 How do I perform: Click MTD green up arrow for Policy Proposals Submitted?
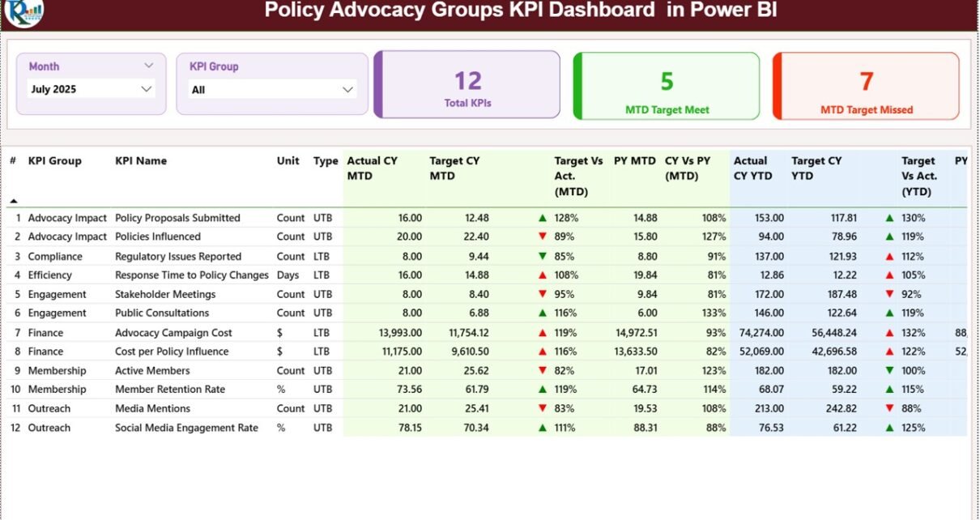click(543, 218)
